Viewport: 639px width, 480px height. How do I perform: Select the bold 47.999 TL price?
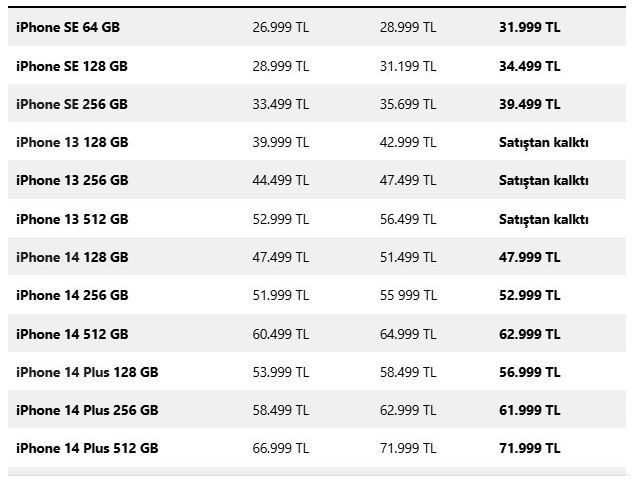point(529,257)
